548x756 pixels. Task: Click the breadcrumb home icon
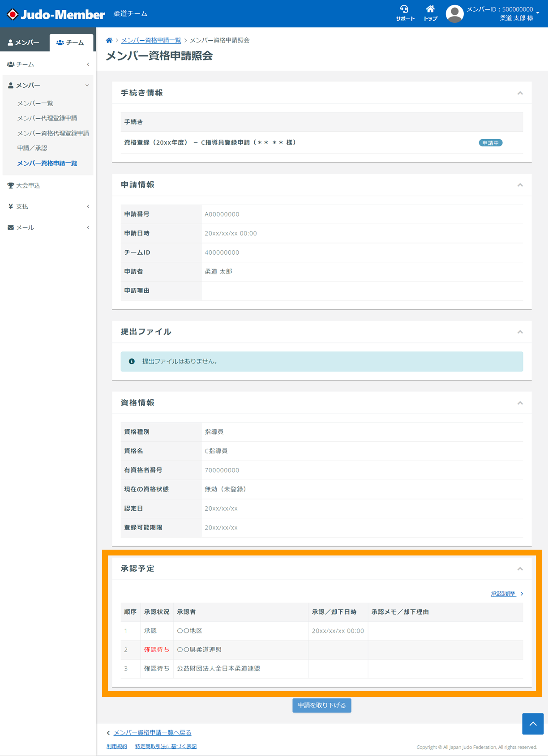[x=109, y=40]
